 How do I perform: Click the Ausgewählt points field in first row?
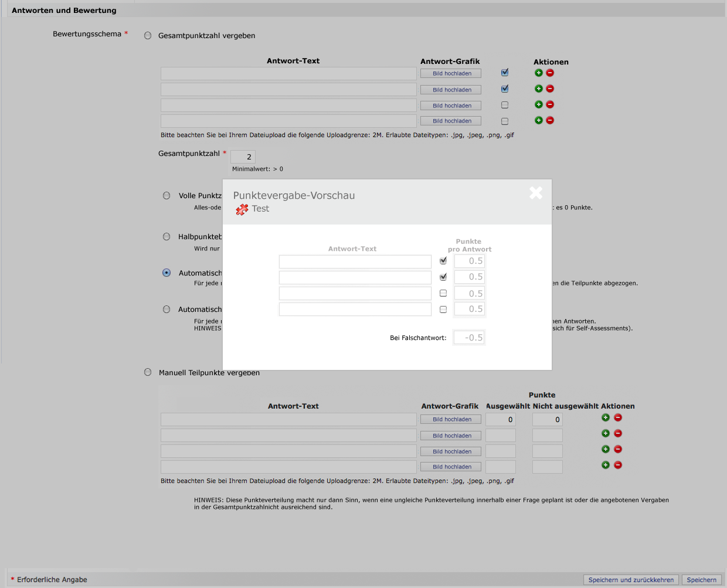tap(500, 420)
